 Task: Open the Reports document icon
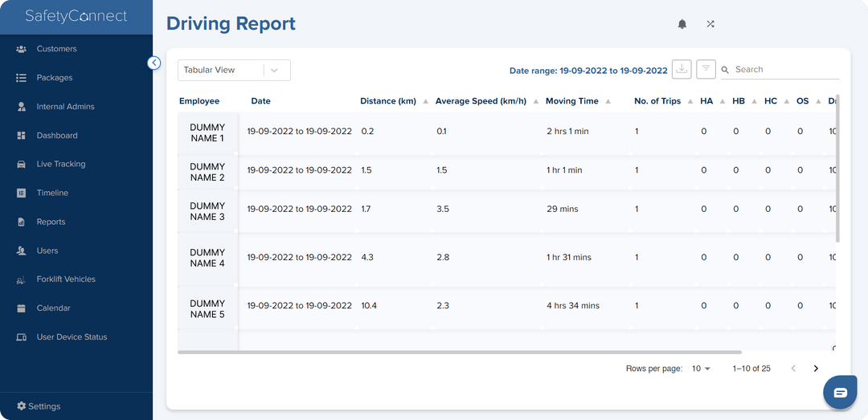pyautogui.click(x=21, y=222)
